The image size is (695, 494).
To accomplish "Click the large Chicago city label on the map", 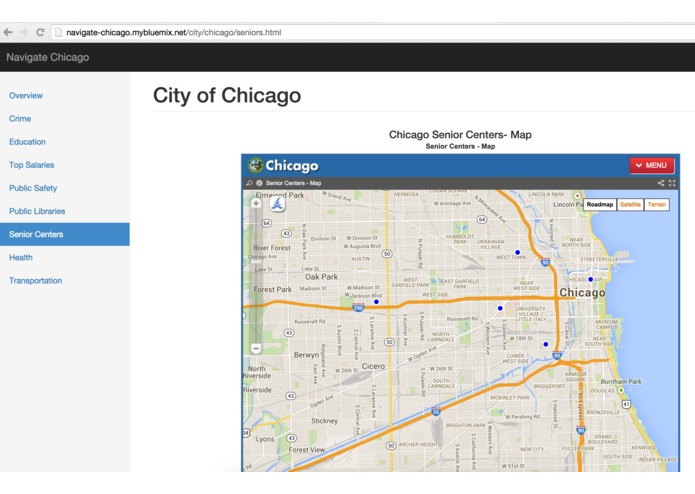I will [x=582, y=292].
